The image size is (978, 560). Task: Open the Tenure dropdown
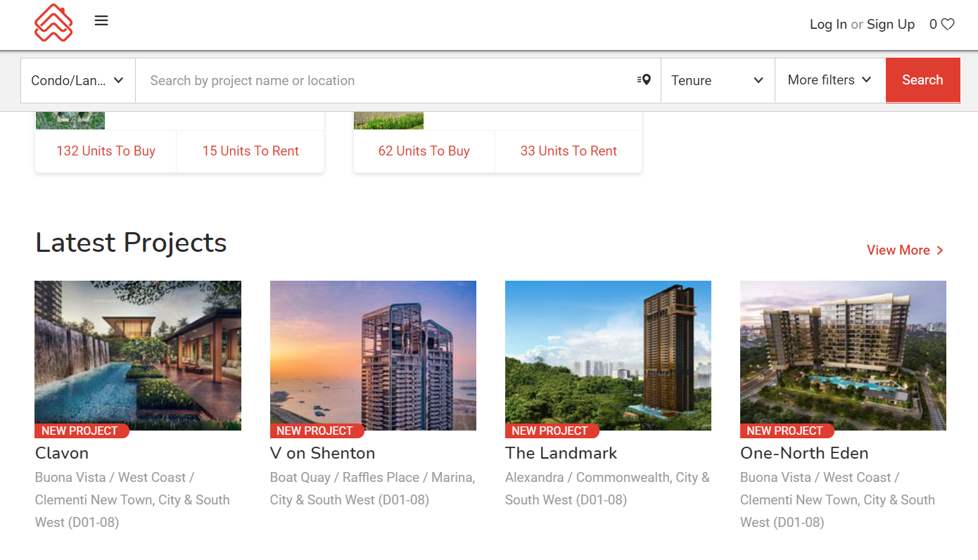(717, 80)
